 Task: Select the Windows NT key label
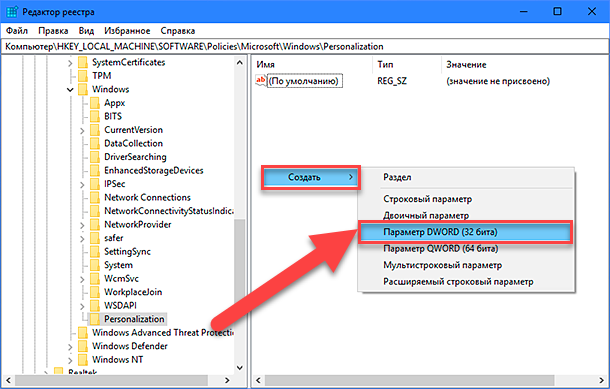point(117,360)
